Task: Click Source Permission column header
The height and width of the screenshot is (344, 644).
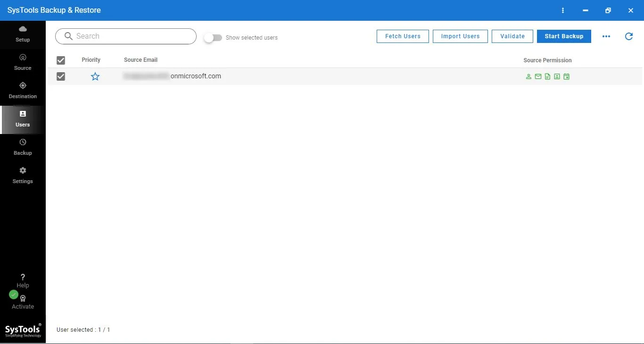Action: [x=547, y=60]
